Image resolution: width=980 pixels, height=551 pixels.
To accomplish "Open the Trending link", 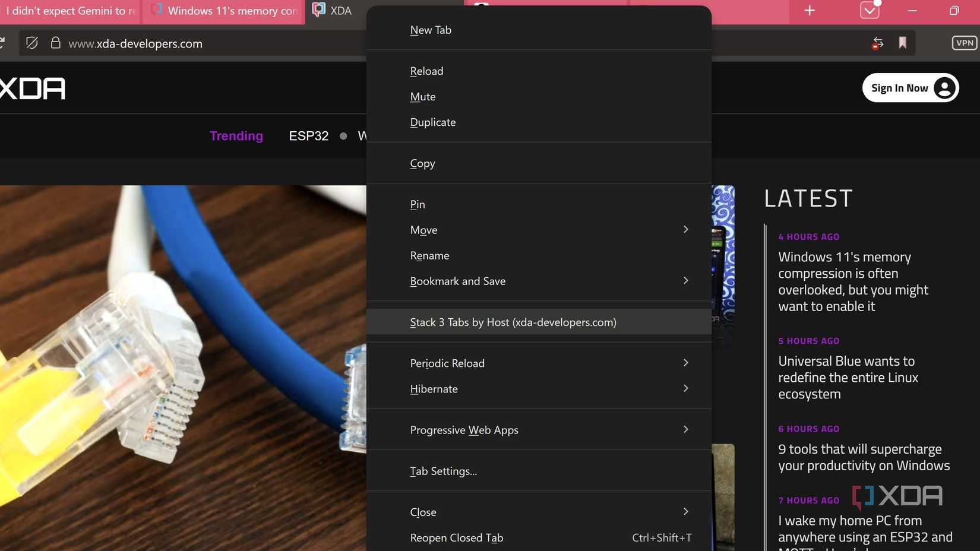I will 236,136.
